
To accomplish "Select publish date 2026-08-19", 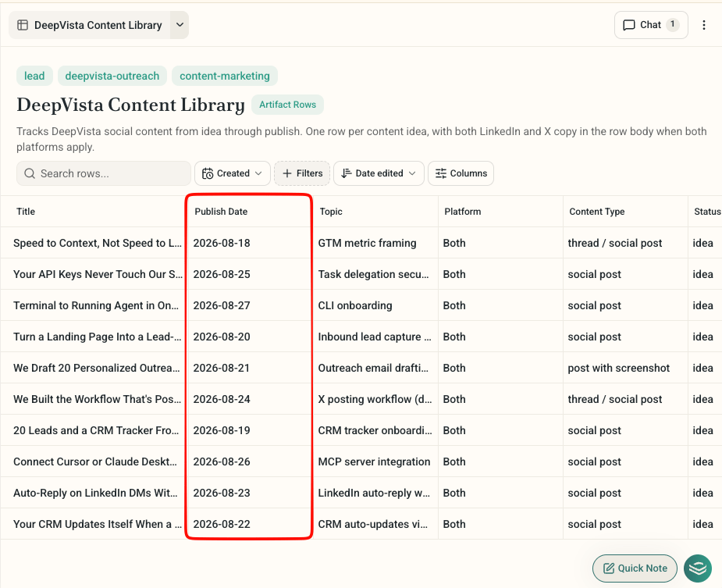I will point(222,430).
